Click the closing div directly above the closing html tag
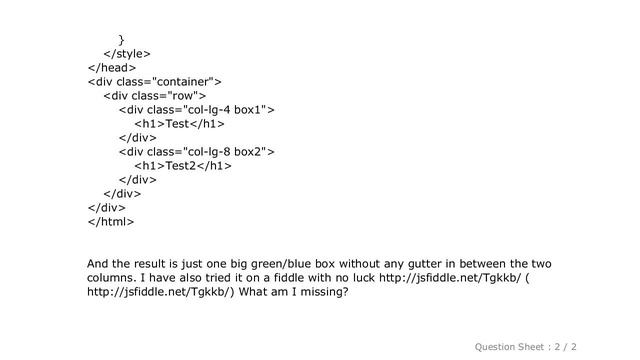640x360 pixels. pyautogui.click(x=107, y=208)
